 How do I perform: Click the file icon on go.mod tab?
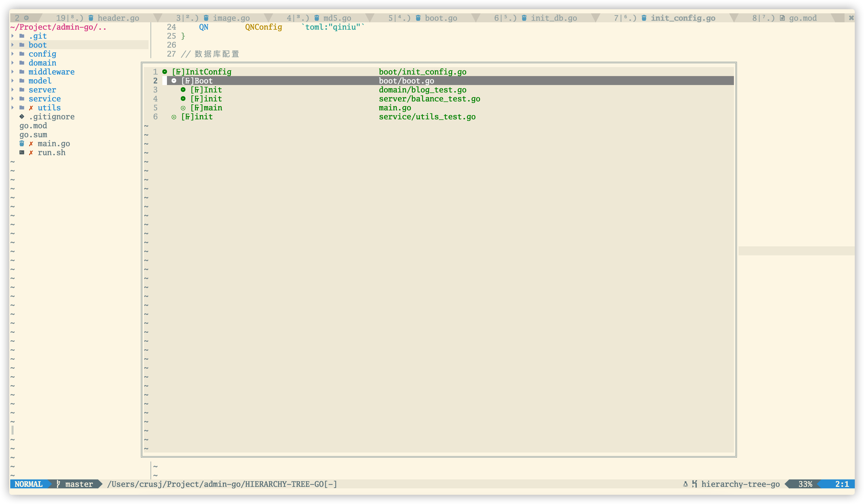(x=782, y=18)
